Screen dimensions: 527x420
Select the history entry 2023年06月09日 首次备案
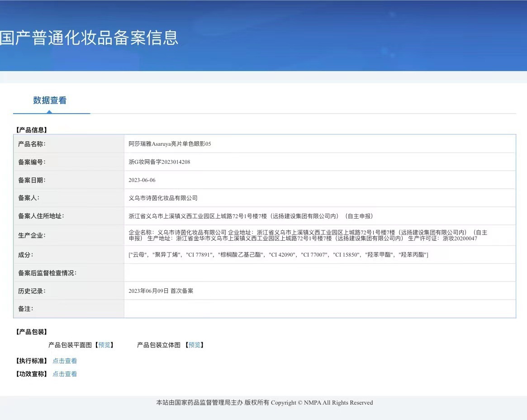point(161,291)
